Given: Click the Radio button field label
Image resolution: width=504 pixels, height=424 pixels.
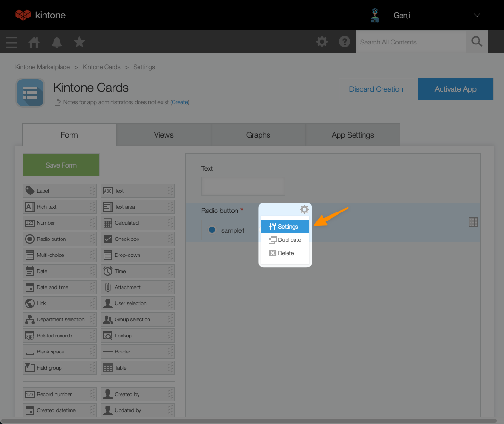Looking at the screenshot, I should pyautogui.click(x=219, y=211).
